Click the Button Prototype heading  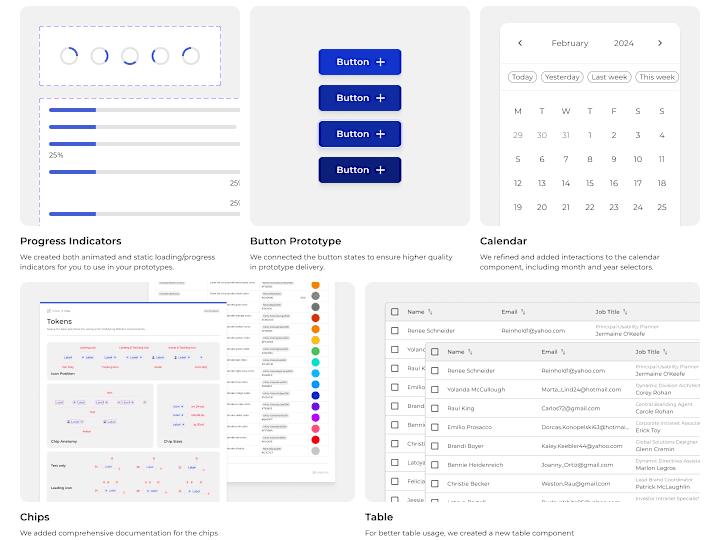pos(296,241)
